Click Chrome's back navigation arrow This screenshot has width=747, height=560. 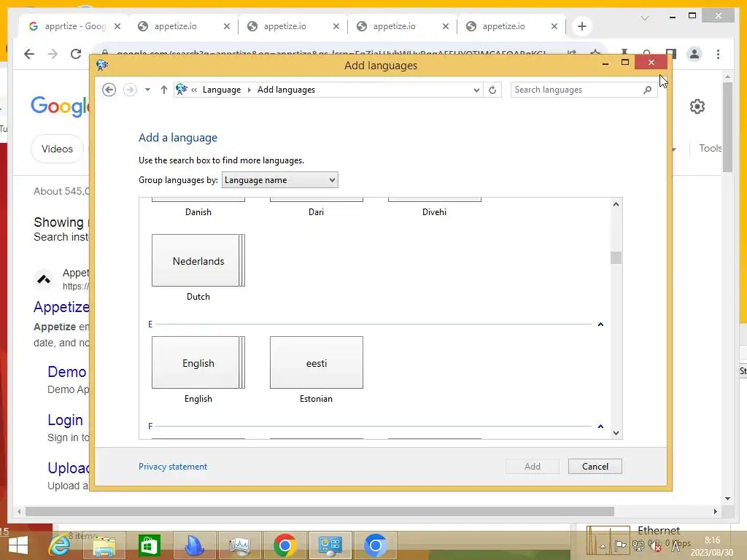(x=29, y=54)
